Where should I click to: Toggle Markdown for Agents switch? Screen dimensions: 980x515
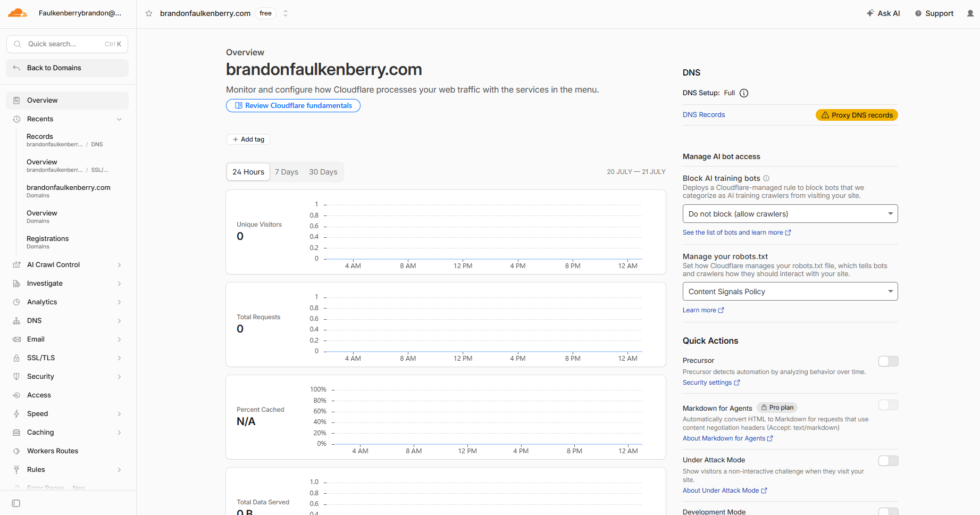point(888,405)
